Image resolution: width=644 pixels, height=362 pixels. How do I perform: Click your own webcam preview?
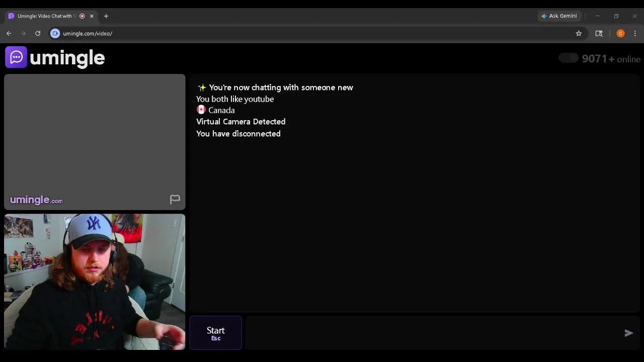(95, 282)
